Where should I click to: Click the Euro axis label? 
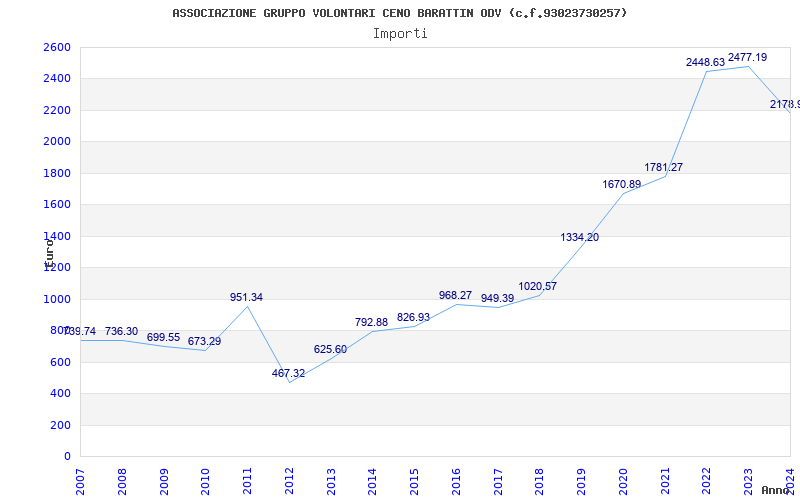click(49, 253)
